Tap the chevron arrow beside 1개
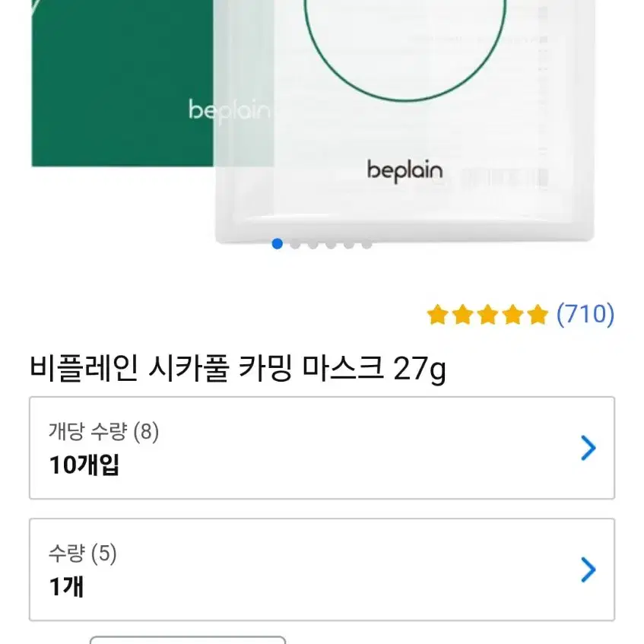 (588, 570)
